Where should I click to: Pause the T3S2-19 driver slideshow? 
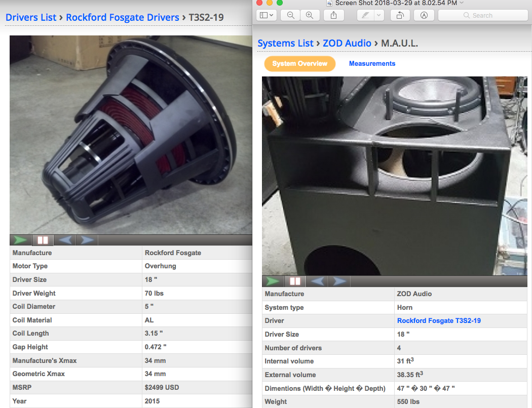[x=43, y=240]
